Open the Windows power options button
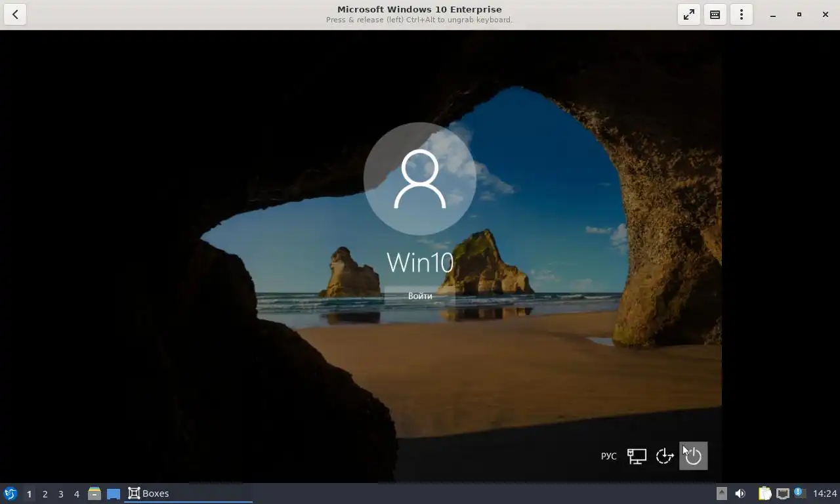Image resolution: width=840 pixels, height=504 pixels. 693,456
